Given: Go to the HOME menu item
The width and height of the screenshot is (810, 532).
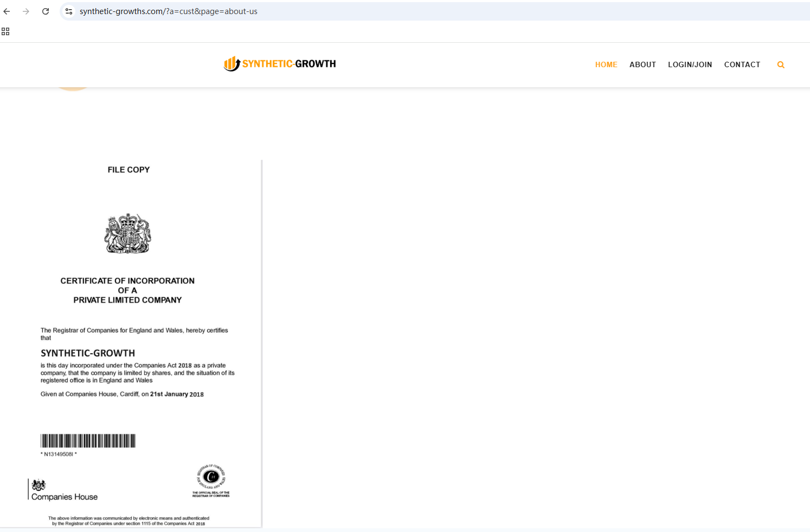Looking at the screenshot, I should 606,64.
